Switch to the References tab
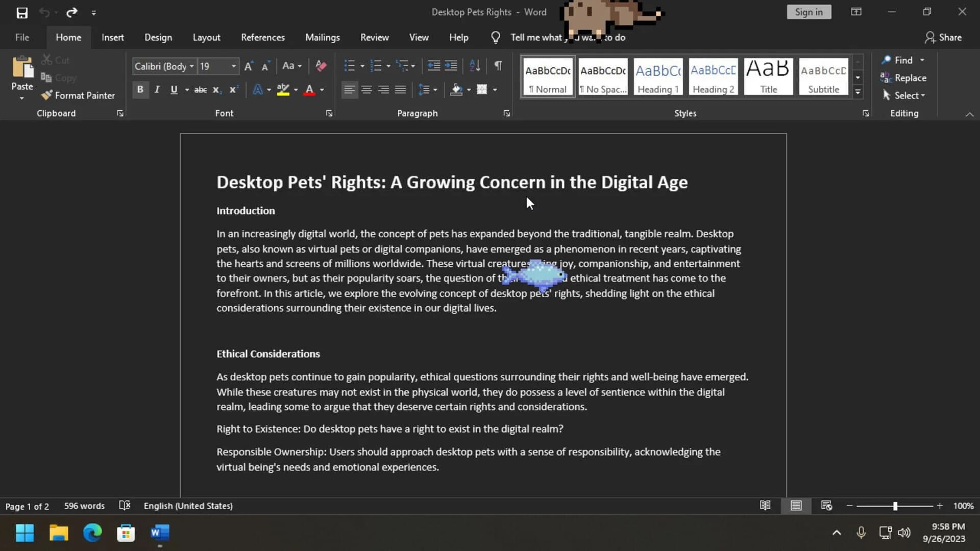The image size is (980, 551). (262, 37)
